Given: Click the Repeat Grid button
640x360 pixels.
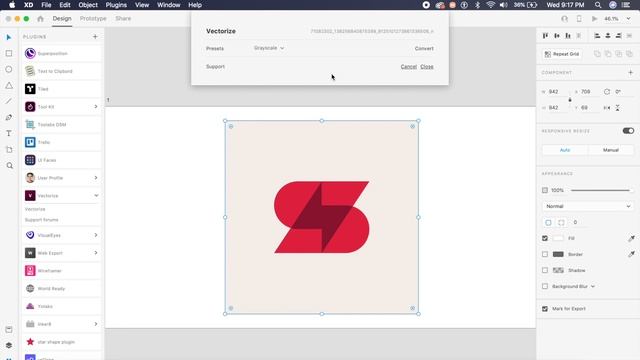Looking at the screenshot, I should [x=562, y=54].
